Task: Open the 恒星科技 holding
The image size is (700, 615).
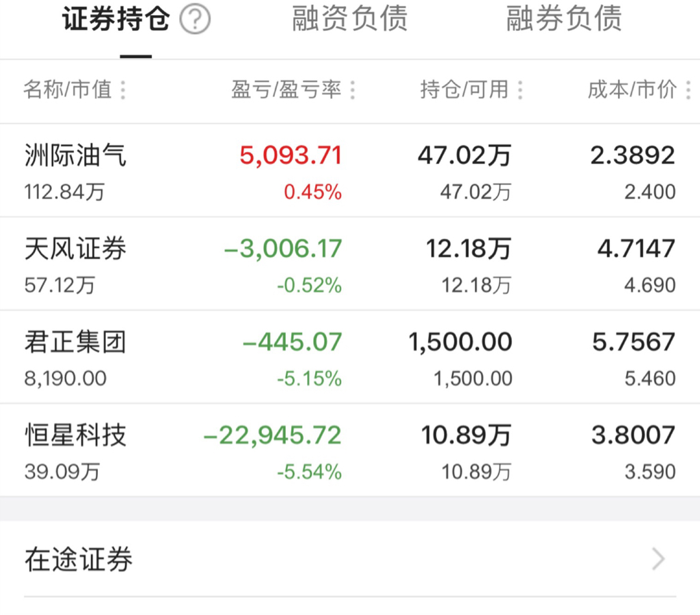Action: [350, 450]
